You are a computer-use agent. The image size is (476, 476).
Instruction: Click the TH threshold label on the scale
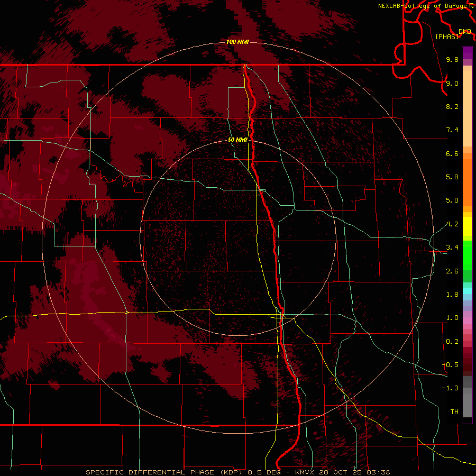pyautogui.click(x=454, y=412)
